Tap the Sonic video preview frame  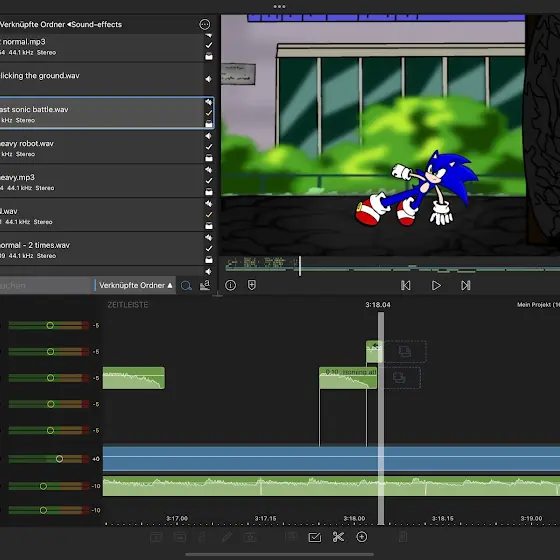point(390,135)
